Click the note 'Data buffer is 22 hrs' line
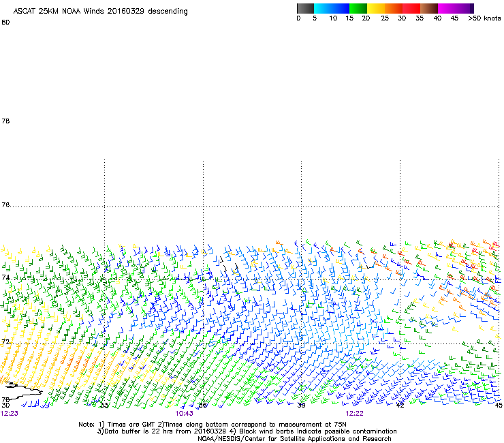Viewport: 504px width, 443px height. point(247,431)
